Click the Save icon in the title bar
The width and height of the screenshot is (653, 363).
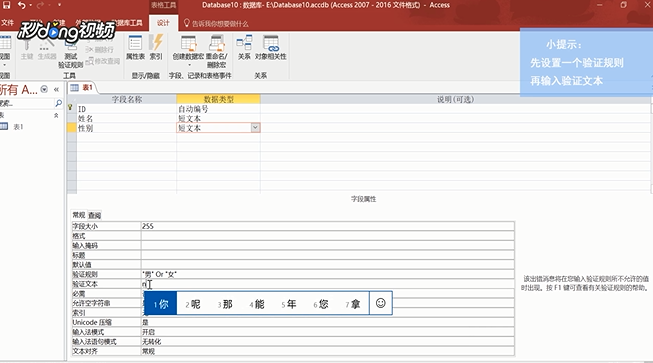[x=7, y=5]
